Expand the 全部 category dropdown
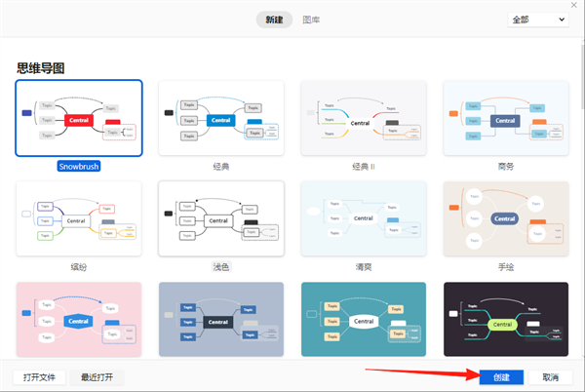This screenshot has height=392, width=585. (538, 20)
